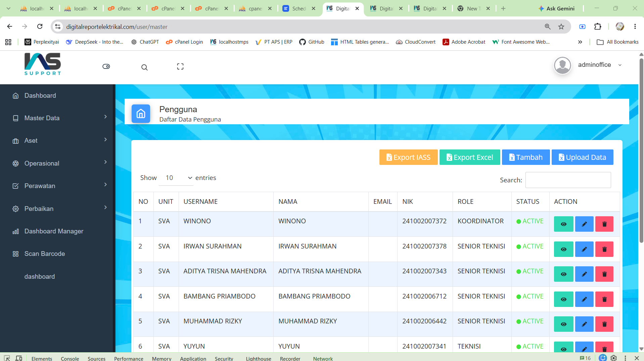Sort table by USERNAME column header
644x361 pixels.
point(226,201)
